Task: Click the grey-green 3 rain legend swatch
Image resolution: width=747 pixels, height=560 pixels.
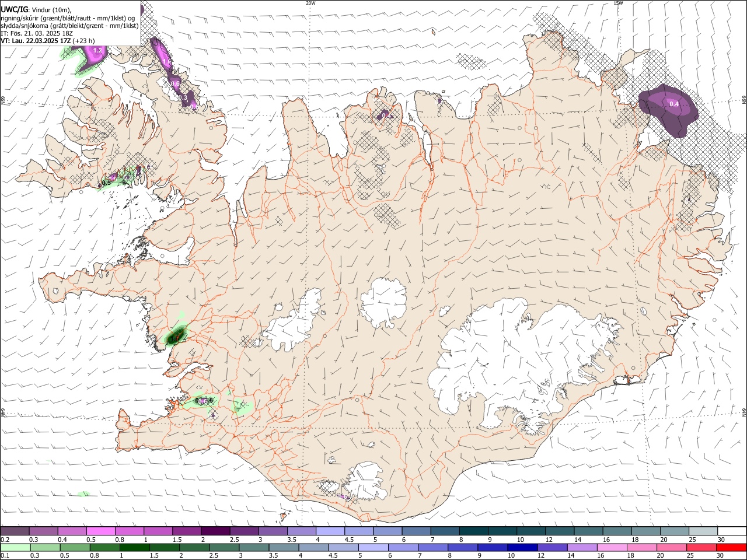Action: coord(253,547)
